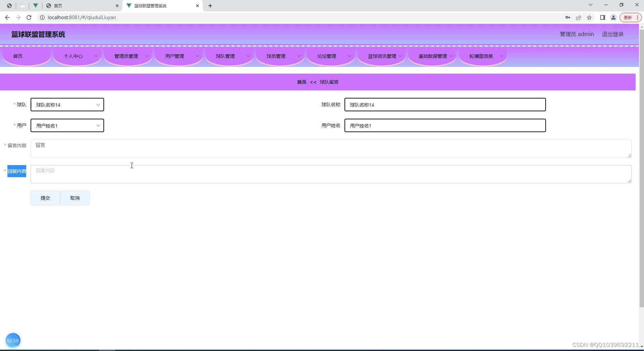The image size is (644, 351).
Task: Click the 退出登录 logout link
Action: tap(612, 34)
